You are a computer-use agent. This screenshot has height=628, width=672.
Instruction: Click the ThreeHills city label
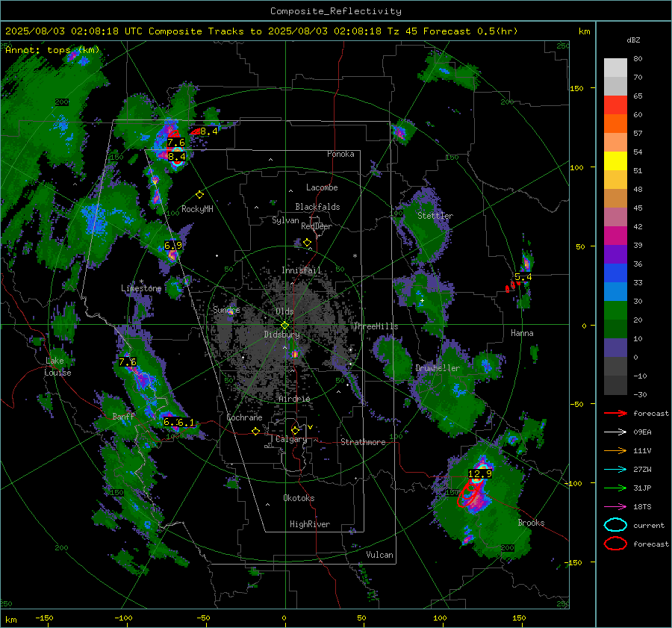(x=376, y=326)
